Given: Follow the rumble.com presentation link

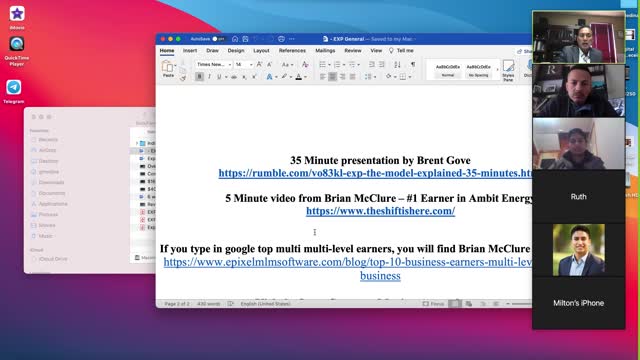Looking at the screenshot, I should click(375, 173).
